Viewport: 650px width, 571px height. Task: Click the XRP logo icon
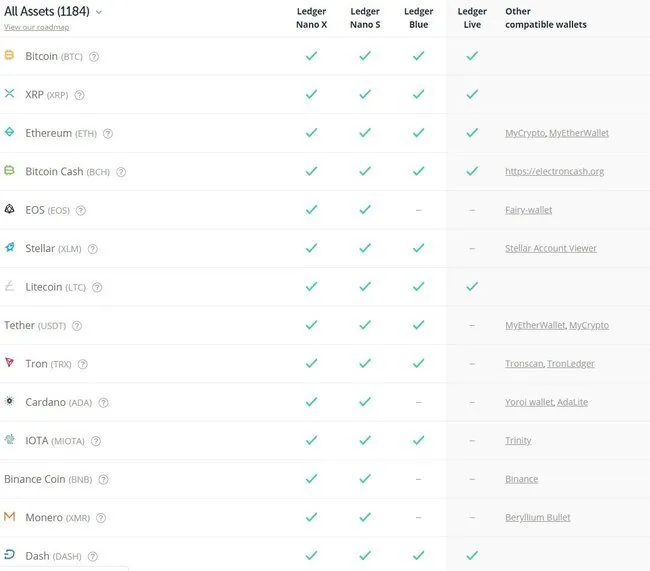(9, 93)
